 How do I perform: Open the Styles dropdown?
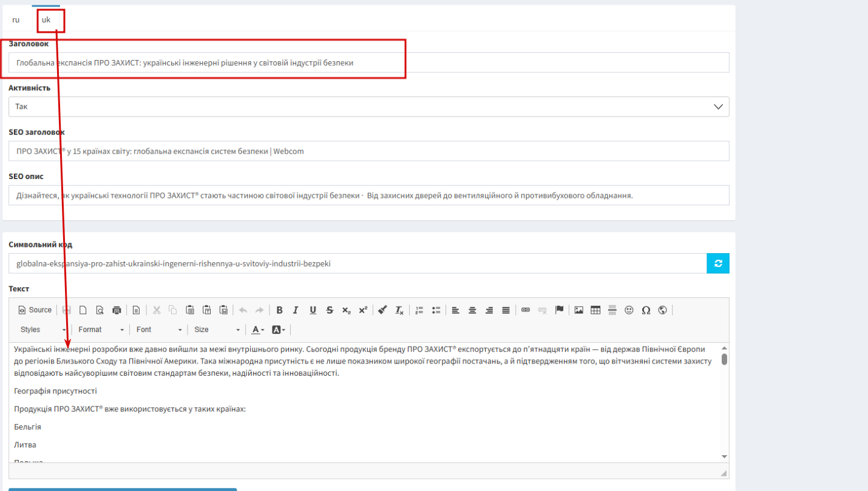tap(43, 330)
